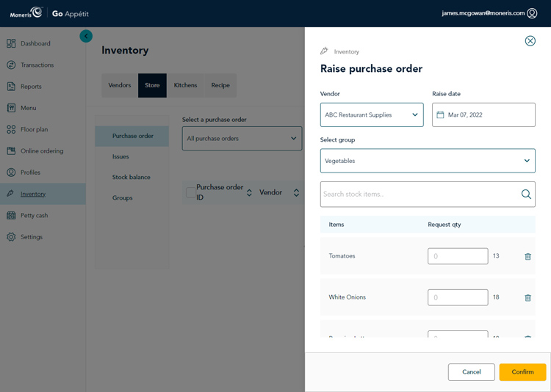Remove White Onions using trash icon
Viewport: 551px width, 392px height.
pyautogui.click(x=527, y=297)
